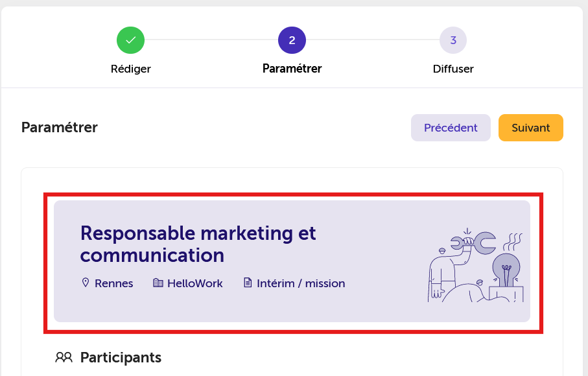The image size is (588, 376).
Task: Go to step 3 circle Diffuser
Action: point(453,40)
